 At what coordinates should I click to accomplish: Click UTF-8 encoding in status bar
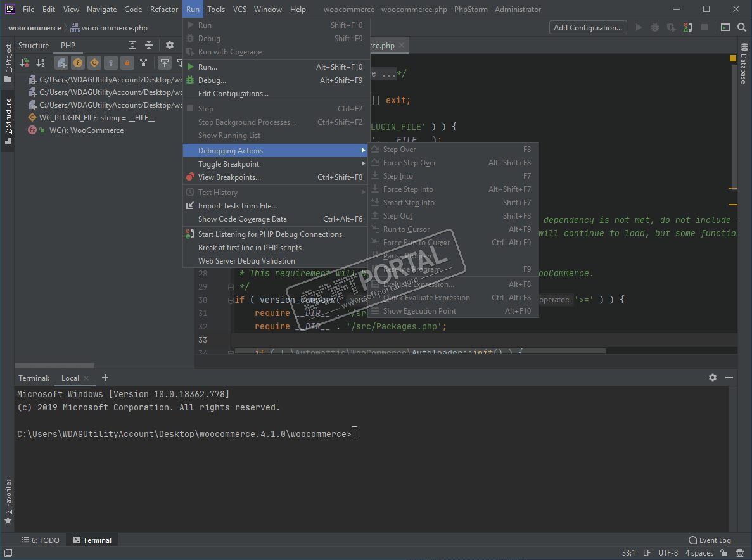(x=668, y=553)
